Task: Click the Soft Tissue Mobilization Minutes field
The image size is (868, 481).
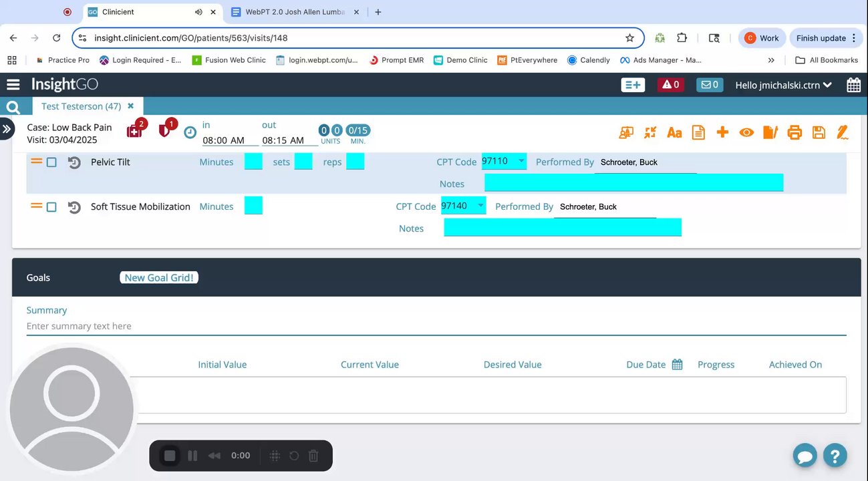Action: [253, 206]
